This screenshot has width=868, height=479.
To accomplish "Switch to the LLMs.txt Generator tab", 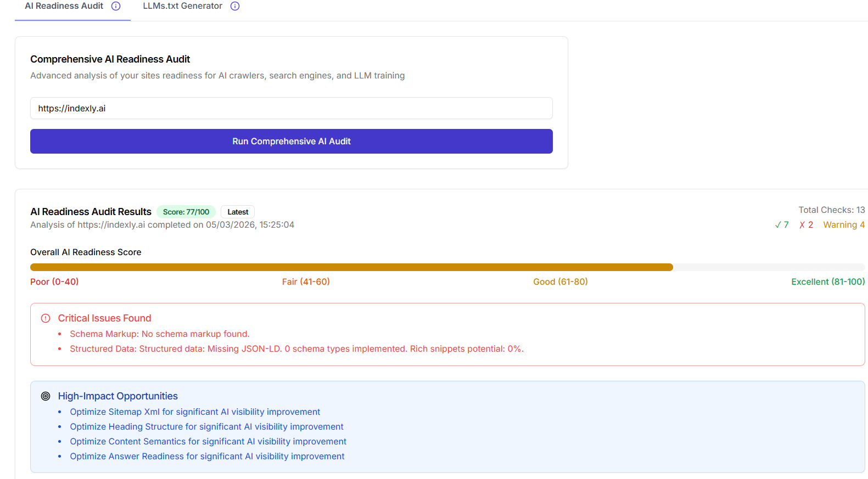I will coord(182,6).
